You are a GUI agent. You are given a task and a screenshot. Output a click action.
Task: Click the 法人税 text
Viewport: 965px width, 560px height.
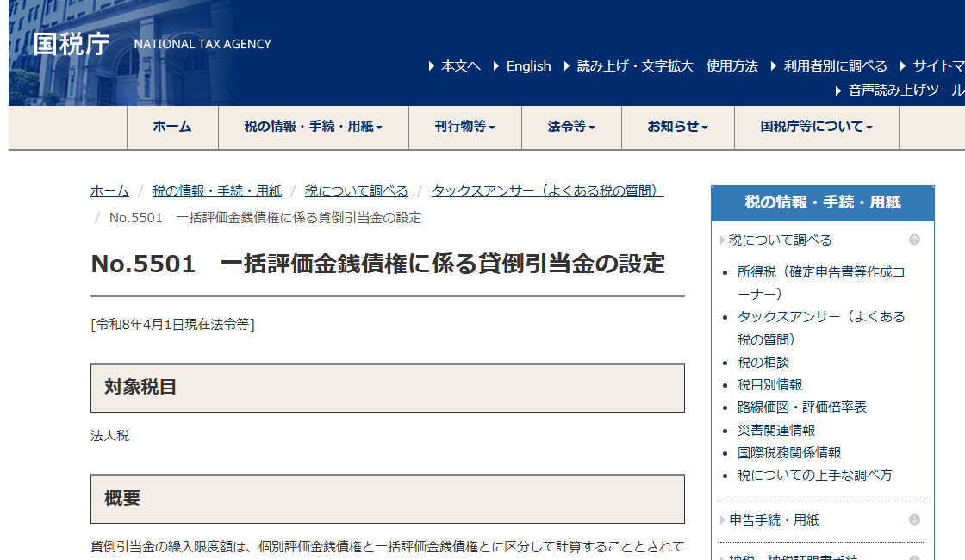tap(109, 436)
